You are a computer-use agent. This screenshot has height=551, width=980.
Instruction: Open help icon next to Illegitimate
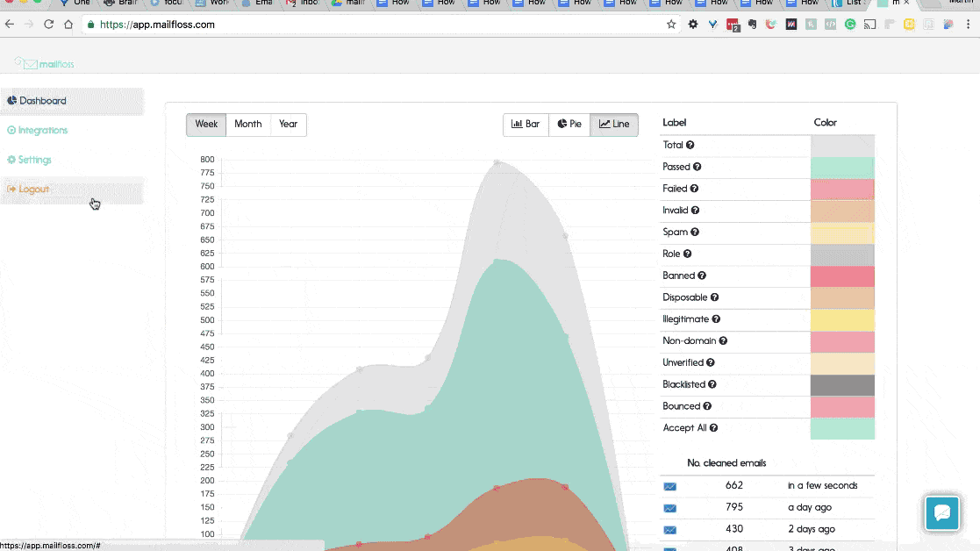pyautogui.click(x=716, y=319)
